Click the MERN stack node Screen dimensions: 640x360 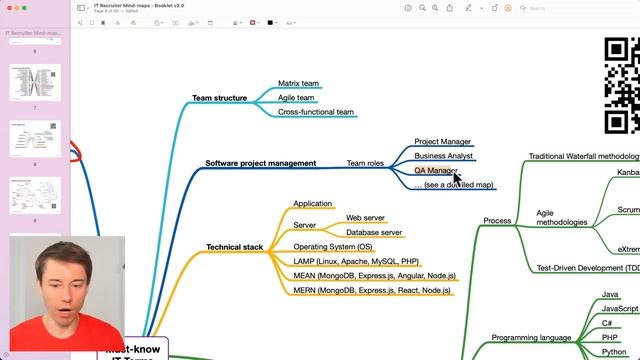tap(372, 290)
